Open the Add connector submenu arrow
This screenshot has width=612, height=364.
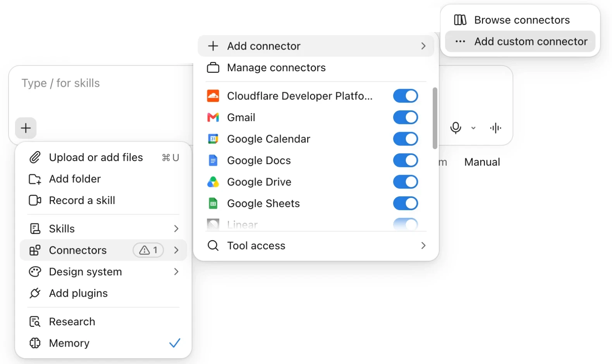[423, 46]
